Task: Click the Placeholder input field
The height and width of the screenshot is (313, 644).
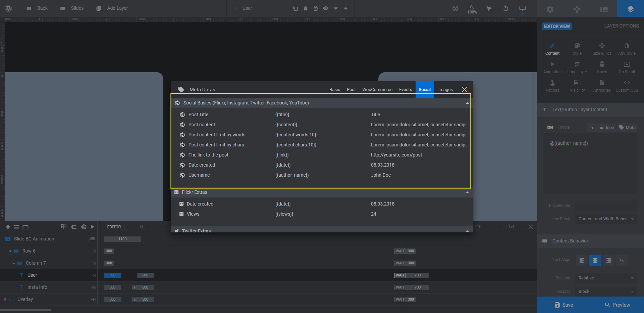Action: pos(606,205)
